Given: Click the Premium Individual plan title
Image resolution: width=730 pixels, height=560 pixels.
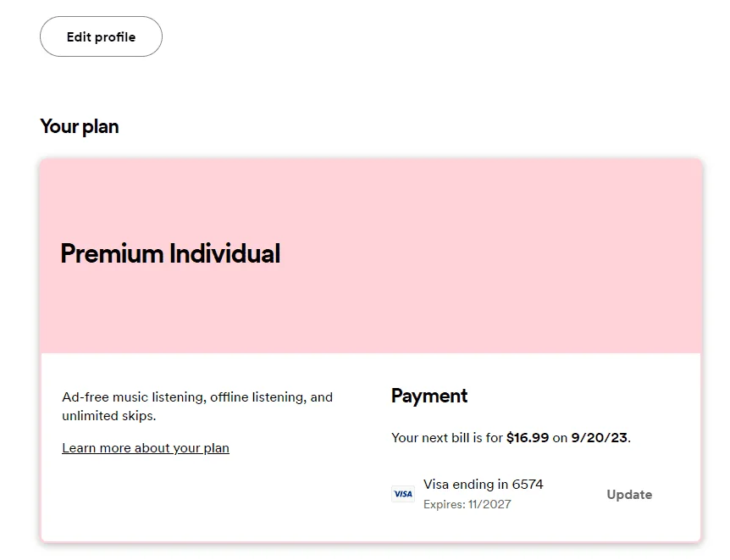Looking at the screenshot, I should point(170,253).
